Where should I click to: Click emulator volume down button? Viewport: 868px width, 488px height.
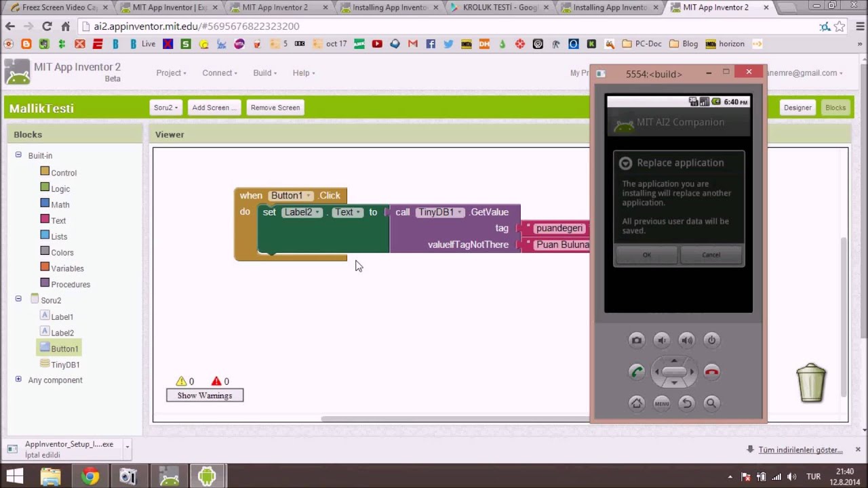pos(662,340)
